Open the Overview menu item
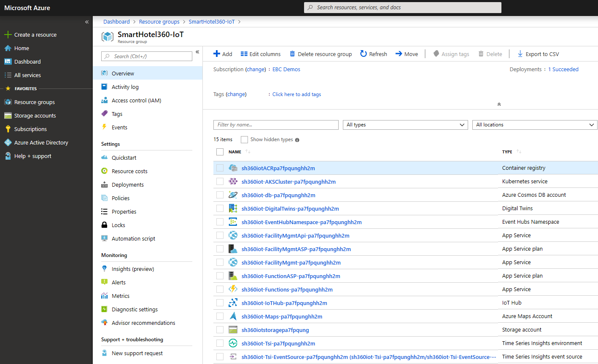This screenshot has width=598, height=364. pos(148,73)
